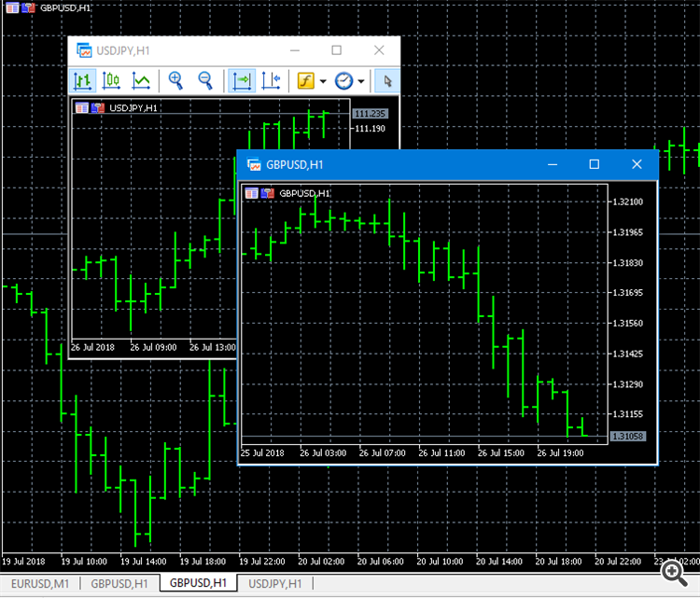Select bar chart mode in USDJPY toolbar

(x=83, y=81)
